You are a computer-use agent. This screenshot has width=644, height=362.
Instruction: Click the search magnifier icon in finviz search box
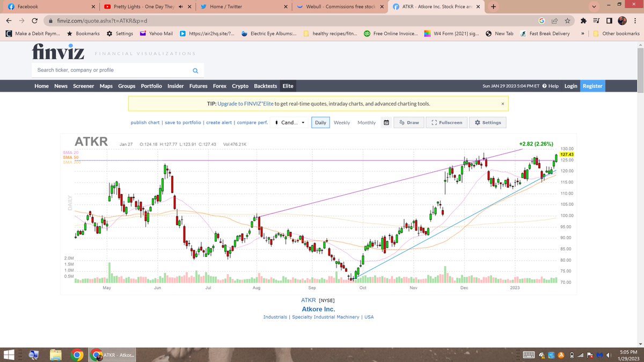point(195,70)
